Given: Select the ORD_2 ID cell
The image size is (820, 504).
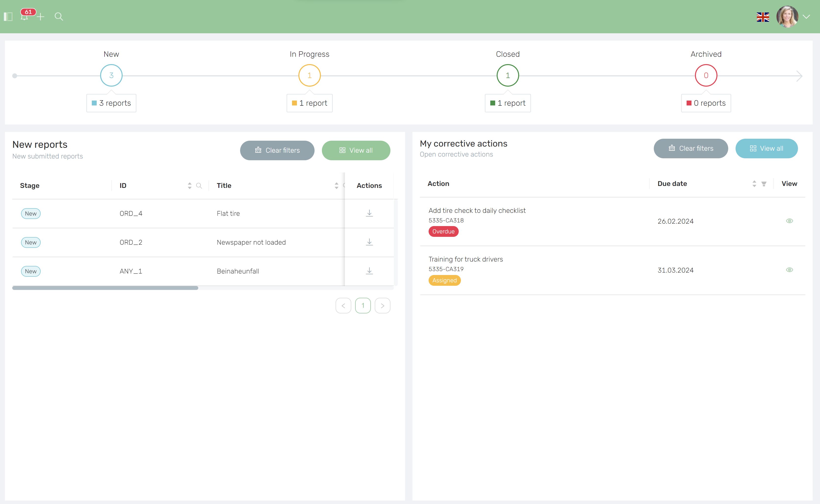Looking at the screenshot, I should point(131,242).
